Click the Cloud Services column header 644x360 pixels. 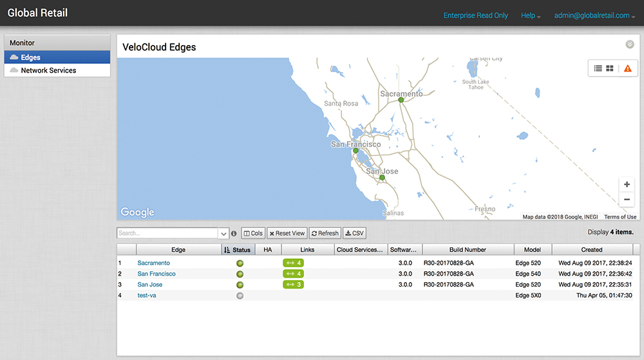coord(360,250)
